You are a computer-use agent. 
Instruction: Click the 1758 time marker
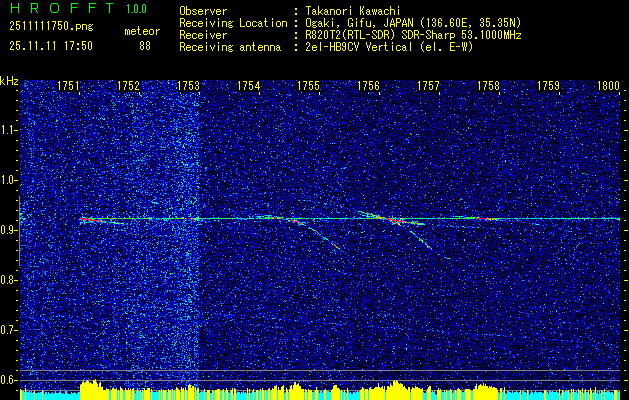click(x=489, y=86)
